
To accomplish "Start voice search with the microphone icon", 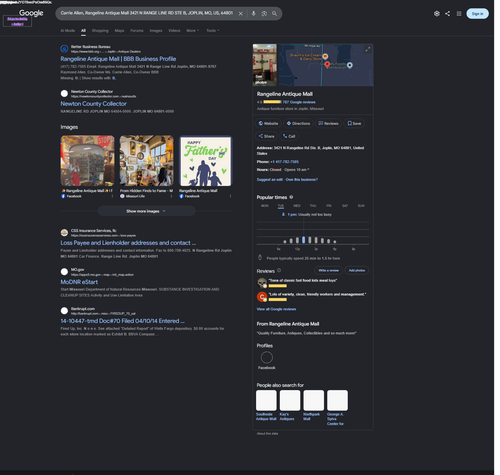I will point(254,14).
